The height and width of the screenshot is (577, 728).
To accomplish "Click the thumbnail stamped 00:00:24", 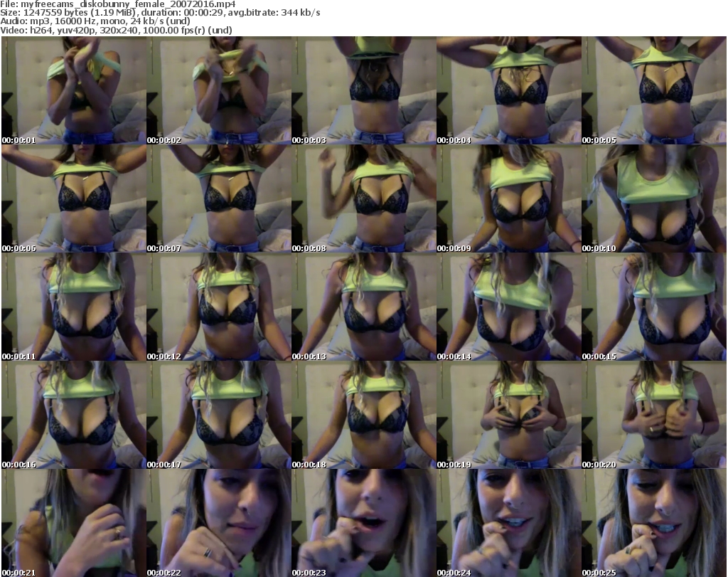I will 509,523.
